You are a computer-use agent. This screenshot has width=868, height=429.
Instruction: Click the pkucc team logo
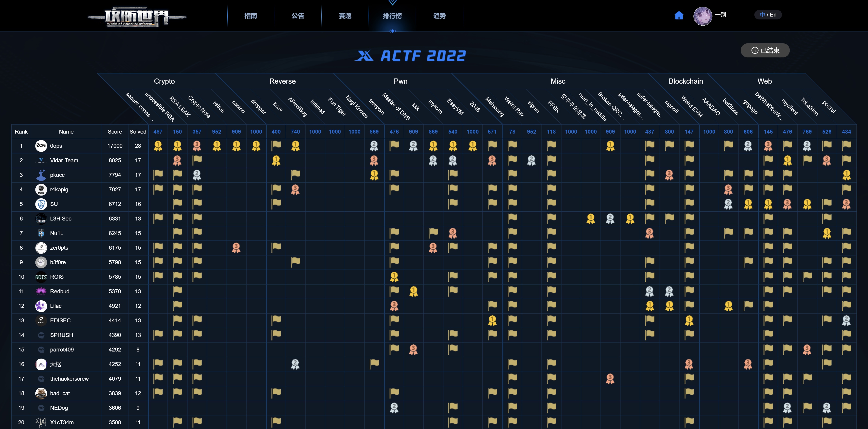click(x=41, y=175)
